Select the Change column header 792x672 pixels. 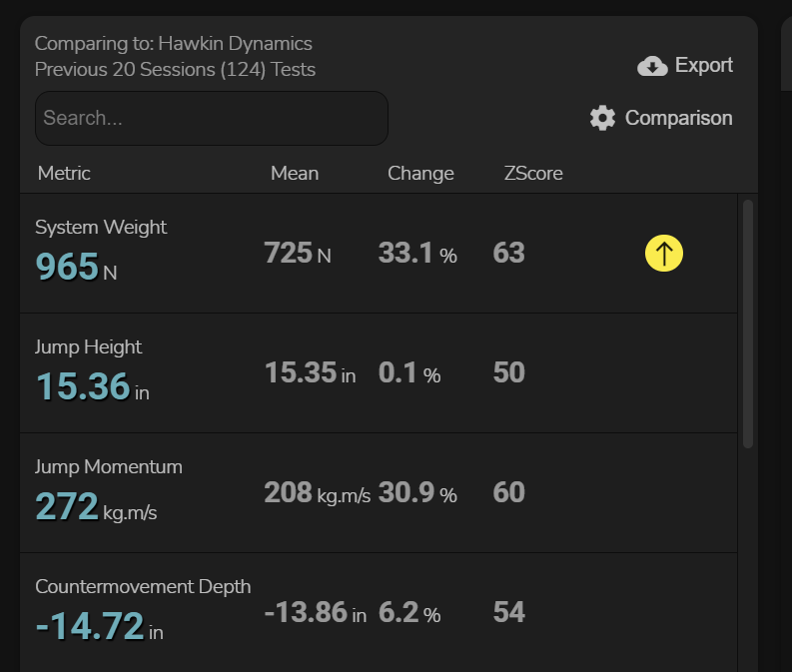coord(420,173)
